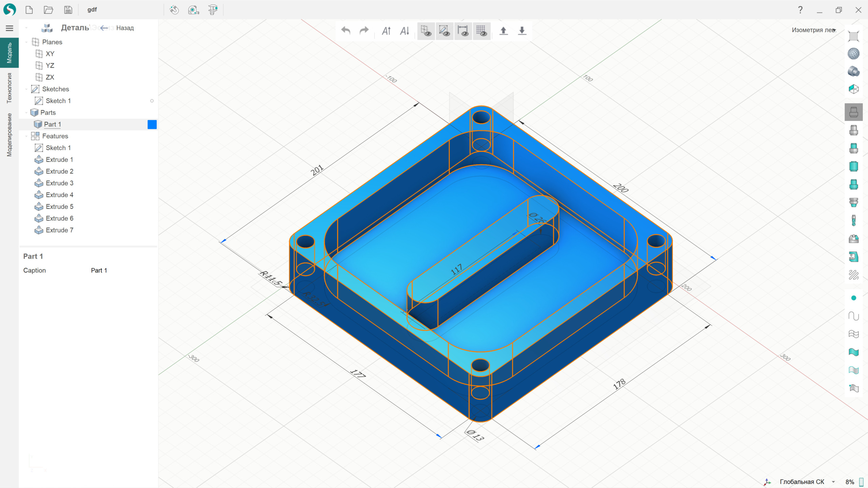Click the blue color swatch of Part 1
Image resolution: width=868 pixels, height=488 pixels.
[152, 124]
